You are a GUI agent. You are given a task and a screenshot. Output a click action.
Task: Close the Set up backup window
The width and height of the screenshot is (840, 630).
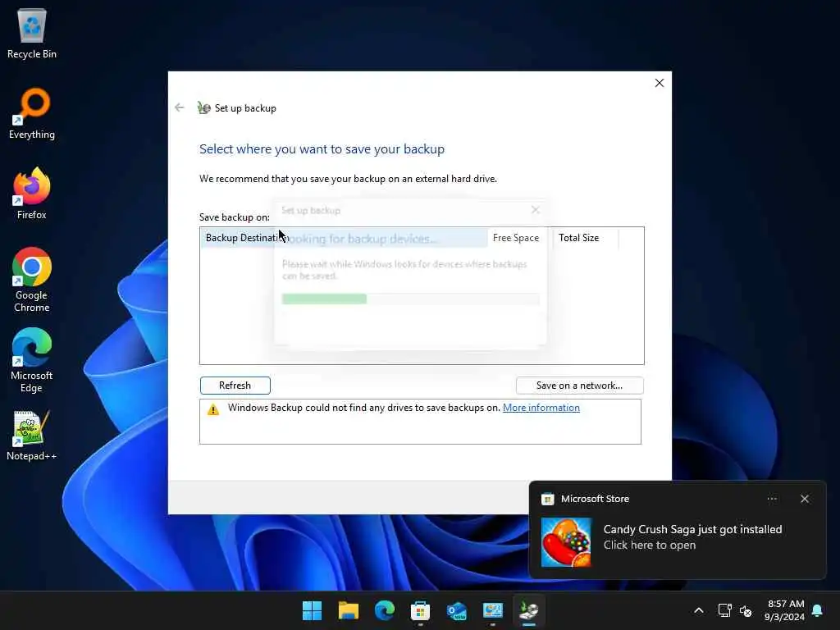click(x=660, y=83)
